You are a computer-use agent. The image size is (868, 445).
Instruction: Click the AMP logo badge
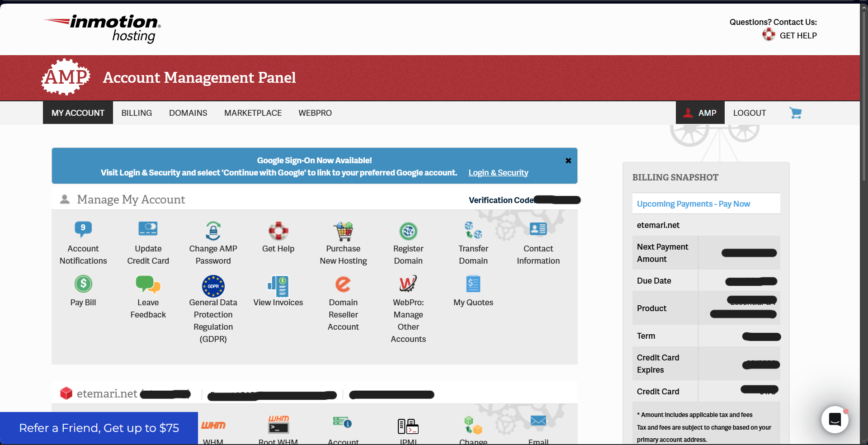click(66, 77)
